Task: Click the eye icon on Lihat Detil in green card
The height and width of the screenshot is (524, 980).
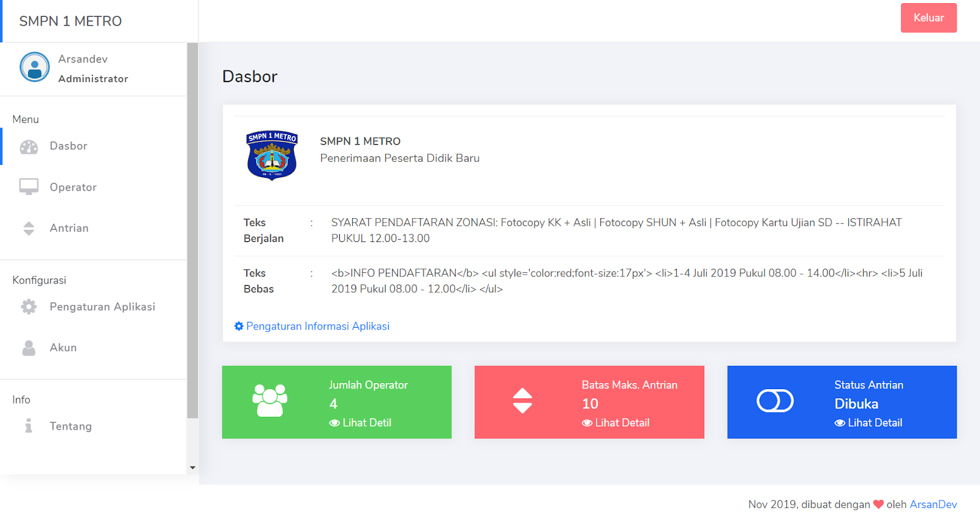Action: [334, 423]
